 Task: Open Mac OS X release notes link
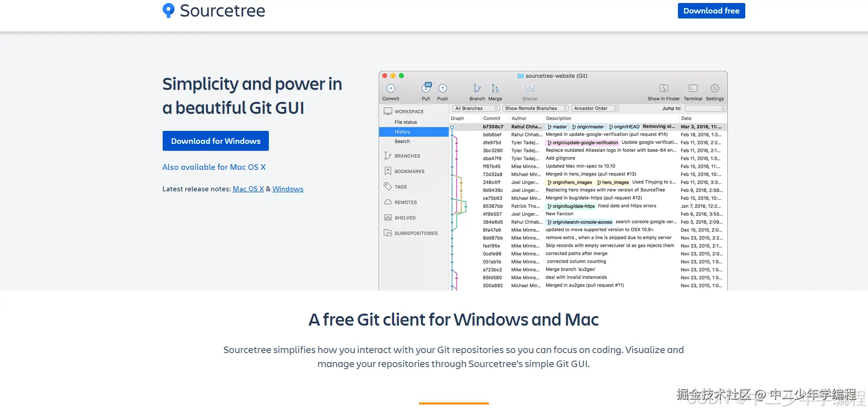[x=248, y=189]
